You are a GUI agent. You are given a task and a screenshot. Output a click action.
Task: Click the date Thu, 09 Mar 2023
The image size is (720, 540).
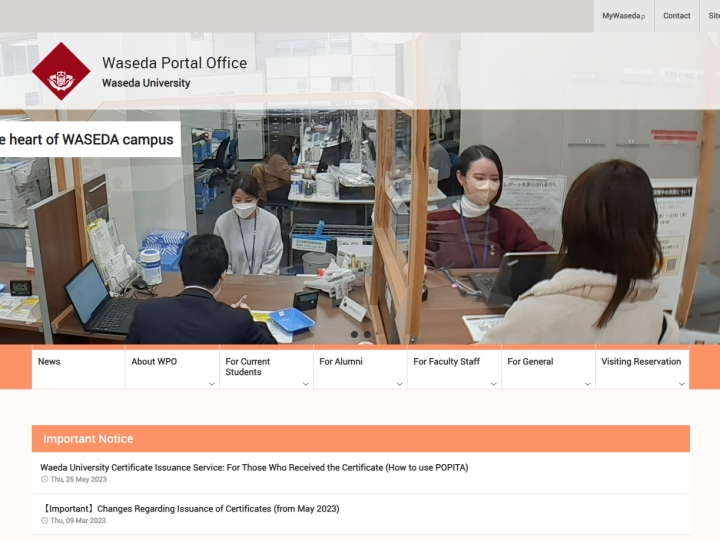coord(78,521)
